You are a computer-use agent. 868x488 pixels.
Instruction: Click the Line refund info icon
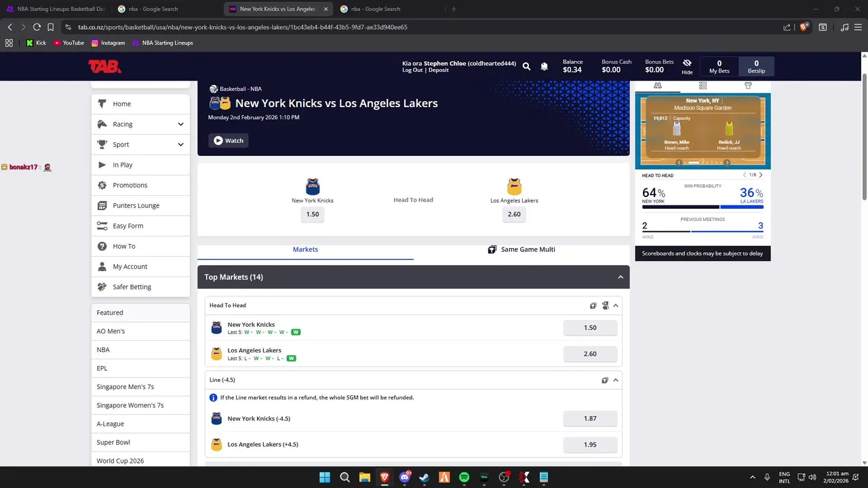point(214,398)
